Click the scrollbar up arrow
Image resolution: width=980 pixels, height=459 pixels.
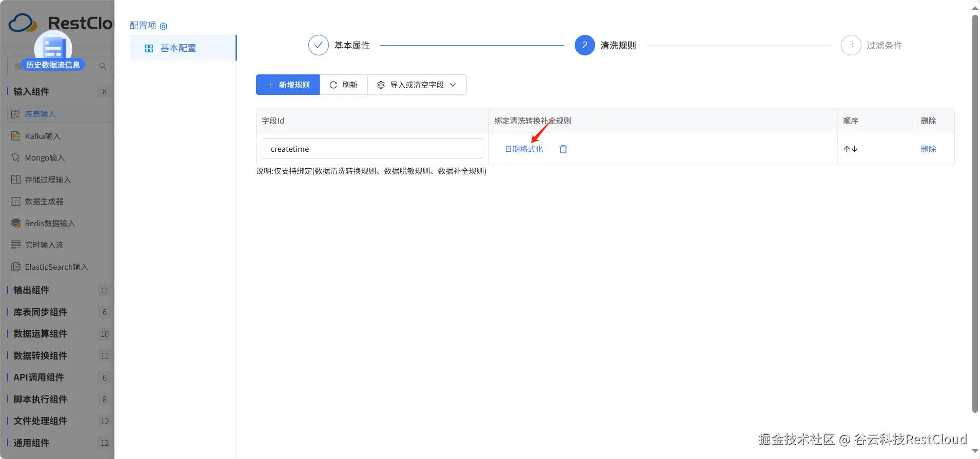pos(975,8)
